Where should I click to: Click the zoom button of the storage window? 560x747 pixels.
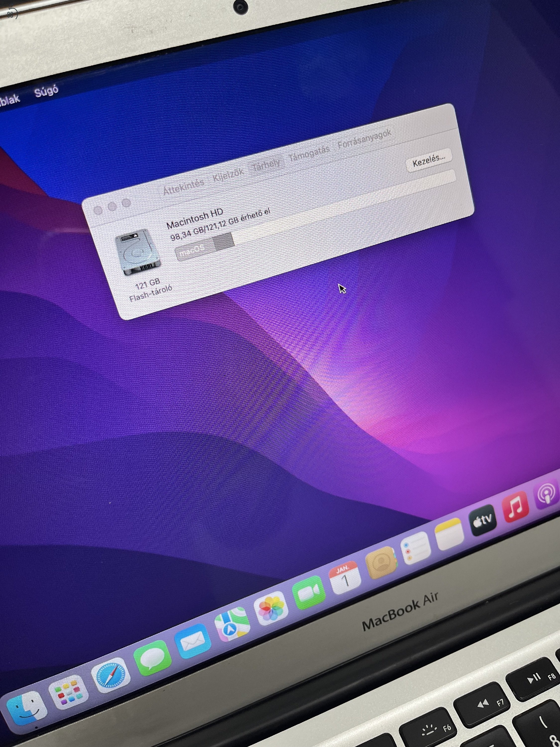point(126,203)
